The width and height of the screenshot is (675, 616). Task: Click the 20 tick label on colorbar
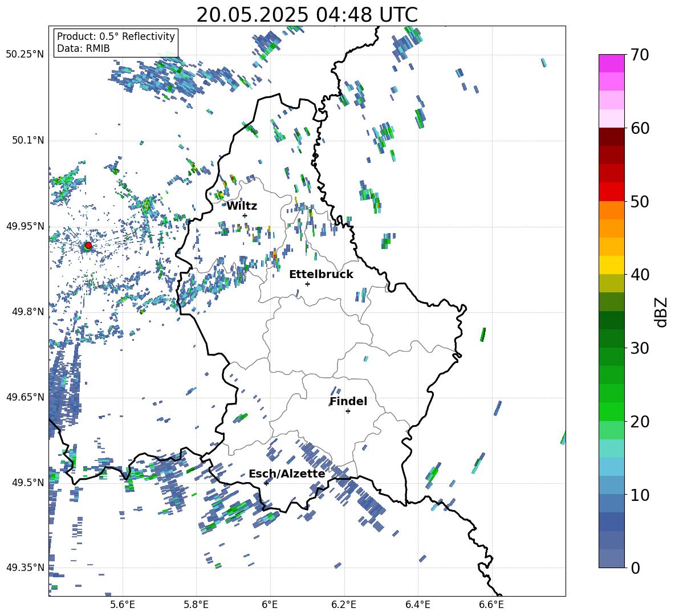point(640,422)
